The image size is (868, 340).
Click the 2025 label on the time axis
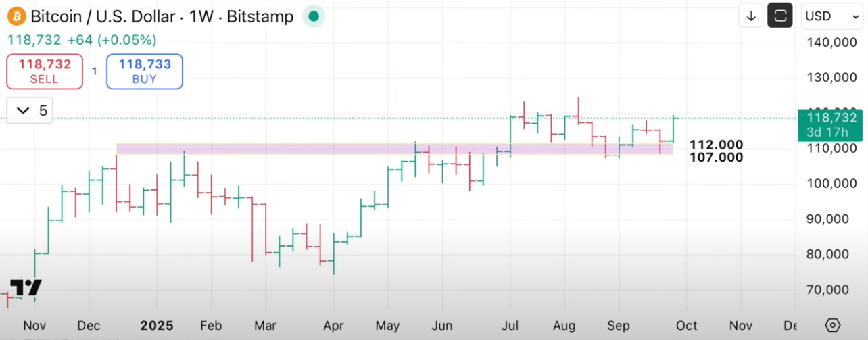[x=156, y=326]
